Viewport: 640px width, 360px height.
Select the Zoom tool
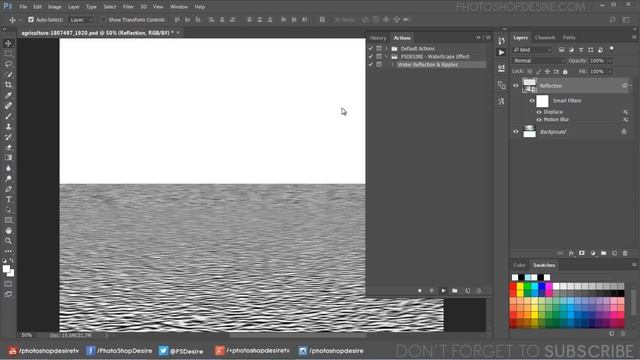point(8,241)
